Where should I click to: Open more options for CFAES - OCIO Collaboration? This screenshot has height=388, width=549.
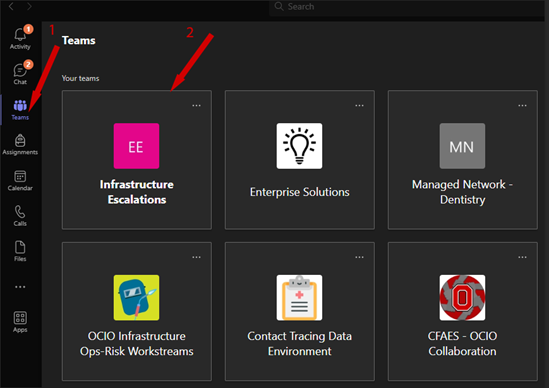522,257
